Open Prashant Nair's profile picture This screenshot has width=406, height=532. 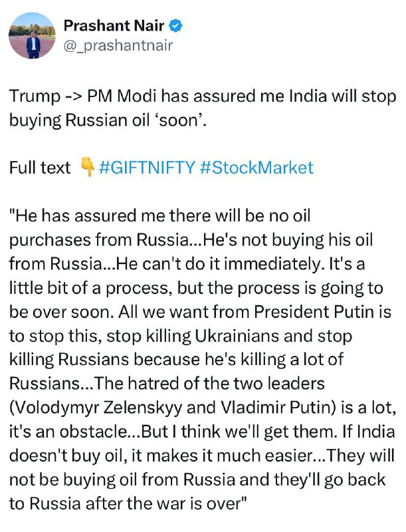[31, 37]
